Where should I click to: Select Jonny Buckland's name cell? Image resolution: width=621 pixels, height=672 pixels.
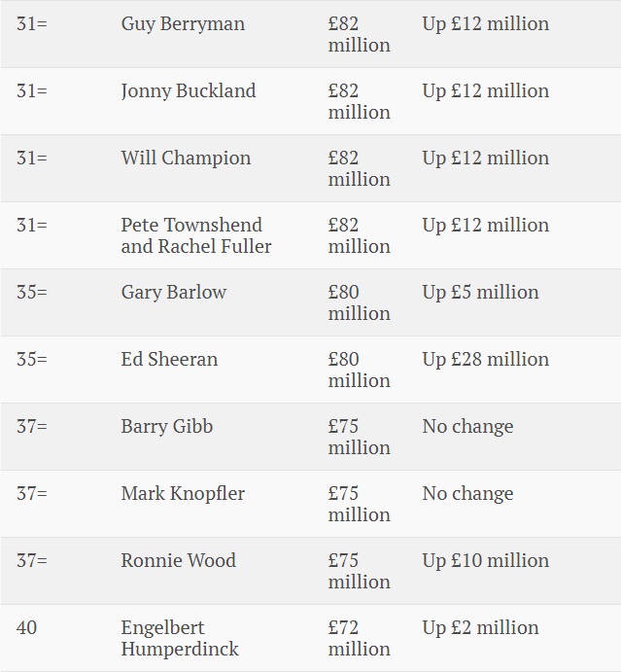(x=189, y=91)
